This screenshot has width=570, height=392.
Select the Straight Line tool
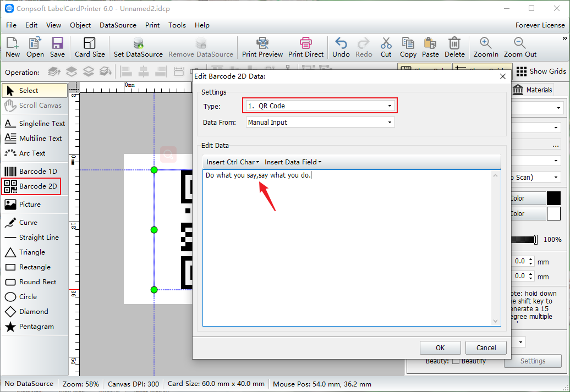[x=35, y=238]
